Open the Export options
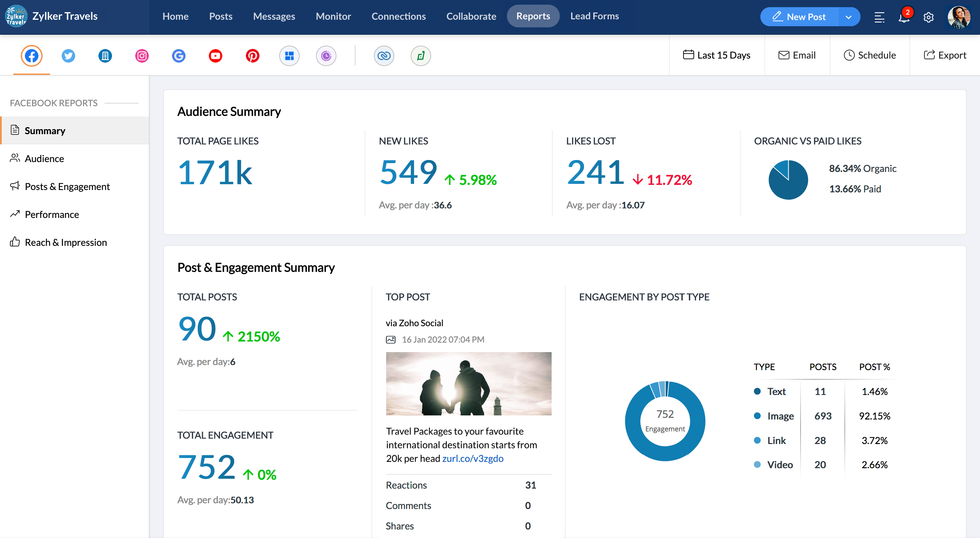The image size is (980, 538). (x=945, y=55)
